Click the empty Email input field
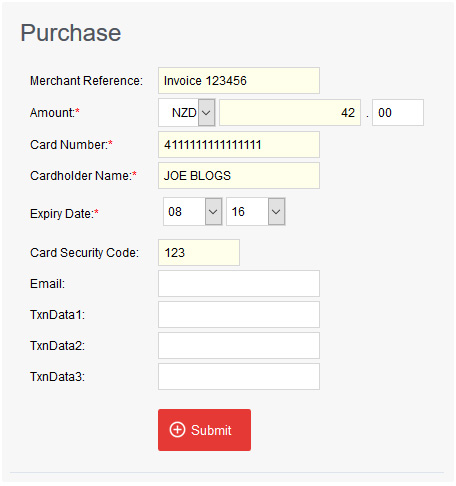This screenshot has height=486, width=456. point(239,284)
